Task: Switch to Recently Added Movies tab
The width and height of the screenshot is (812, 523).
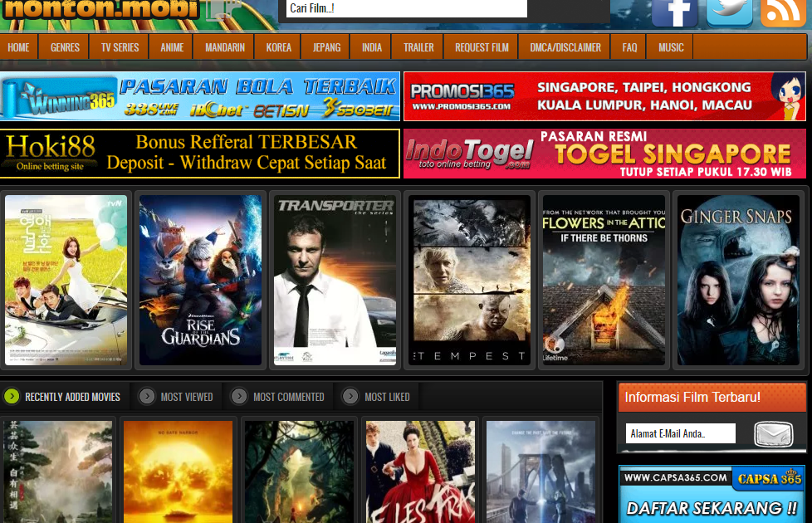Action: click(65, 397)
